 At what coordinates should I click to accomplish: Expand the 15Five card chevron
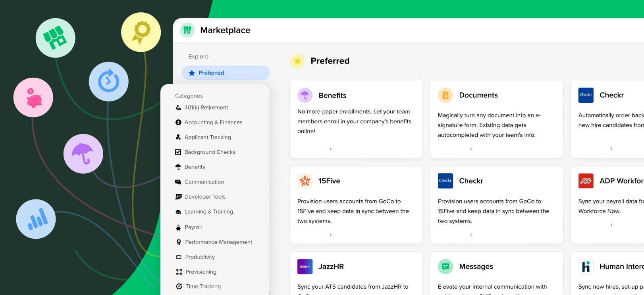[x=330, y=235]
